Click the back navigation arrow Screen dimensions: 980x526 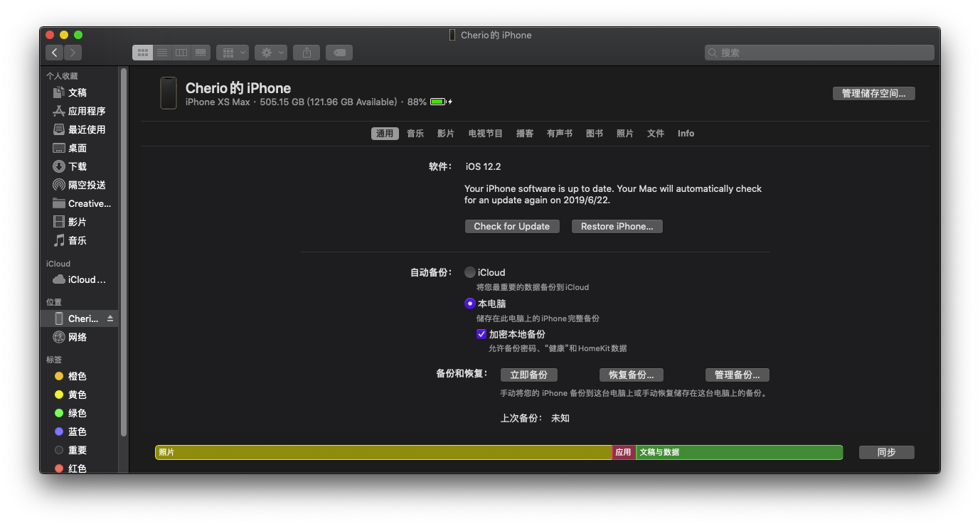(55, 53)
